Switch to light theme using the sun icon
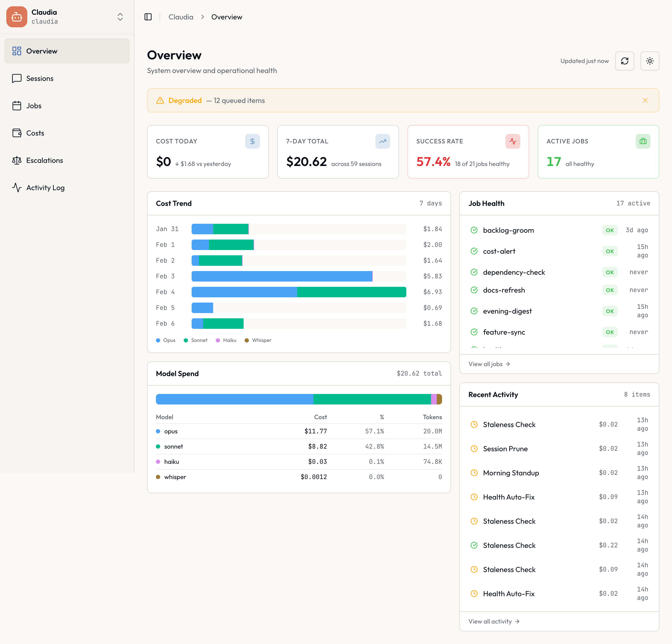The width and height of the screenshot is (672, 644). tap(650, 61)
